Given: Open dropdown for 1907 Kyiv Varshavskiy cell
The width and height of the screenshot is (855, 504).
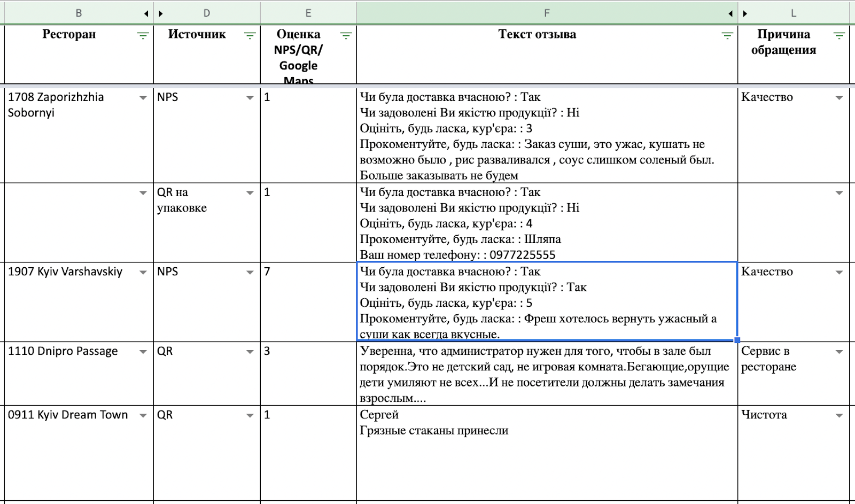Looking at the screenshot, I should pyautogui.click(x=143, y=273).
